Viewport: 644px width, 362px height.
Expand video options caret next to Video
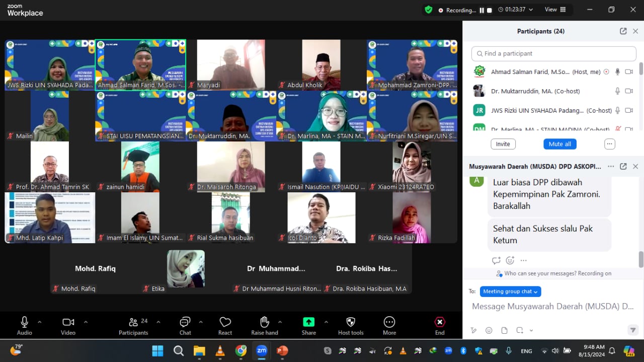(86, 322)
